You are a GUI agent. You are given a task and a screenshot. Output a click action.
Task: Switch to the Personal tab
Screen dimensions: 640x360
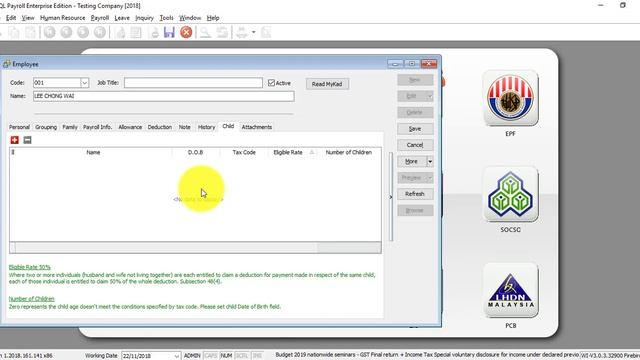(19, 127)
